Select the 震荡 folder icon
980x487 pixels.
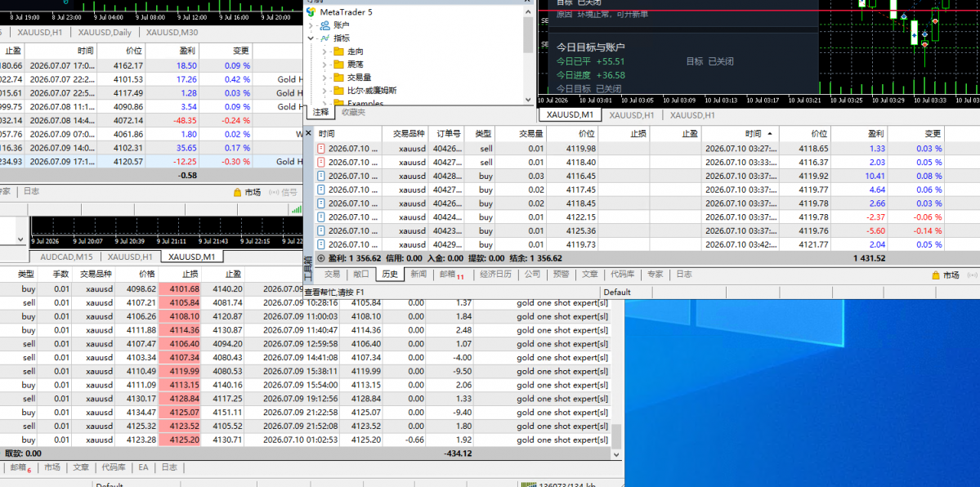[338, 65]
